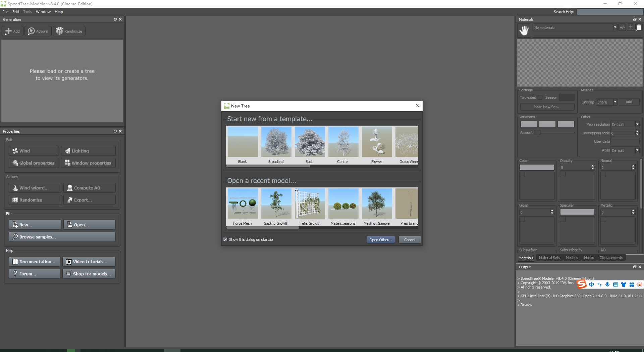Screen dimensions: 644x352
Task: Toggle the Specular map checkbox
Action: pos(563,219)
